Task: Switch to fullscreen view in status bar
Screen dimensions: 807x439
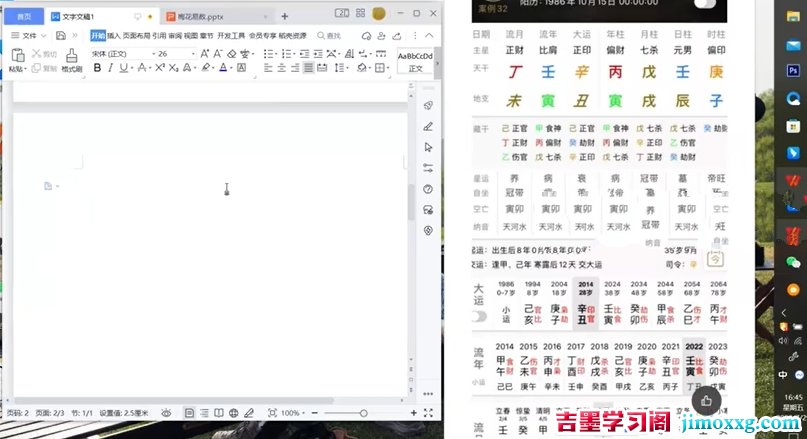Action: 428,413
